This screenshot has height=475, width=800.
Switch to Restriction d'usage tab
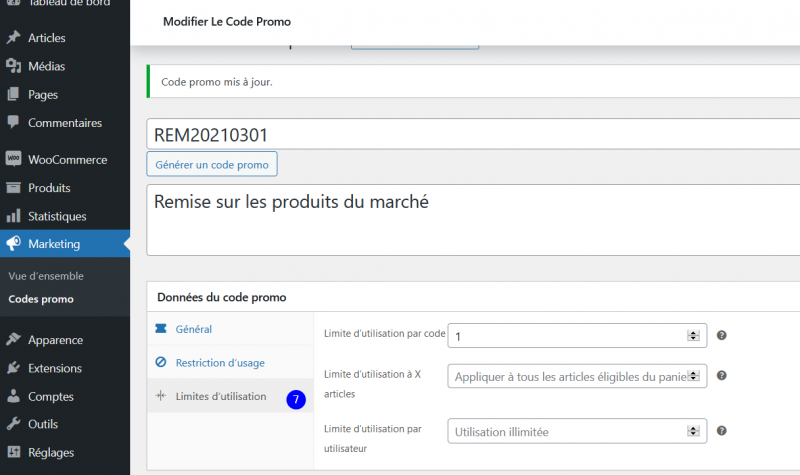tap(230, 362)
